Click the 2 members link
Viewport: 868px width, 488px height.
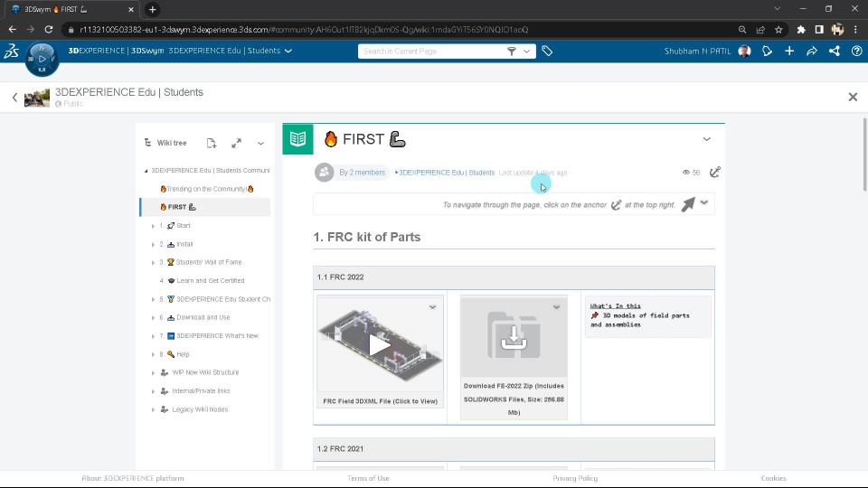point(367,173)
